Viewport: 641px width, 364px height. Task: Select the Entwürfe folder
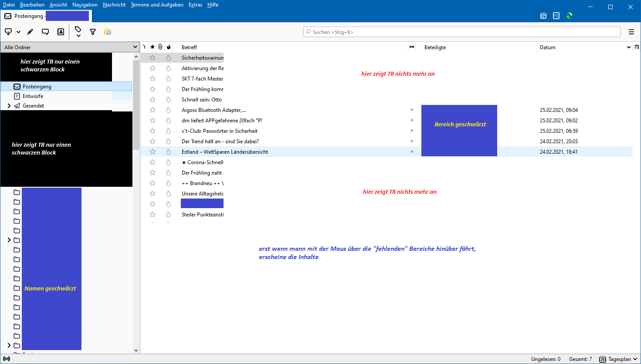click(x=33, y=96)
